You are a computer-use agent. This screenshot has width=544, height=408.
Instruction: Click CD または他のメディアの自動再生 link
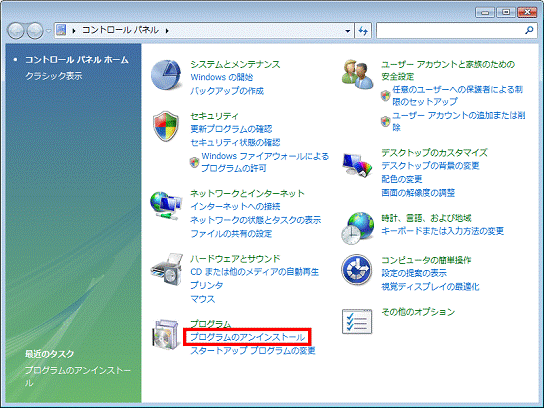(254, 272)
